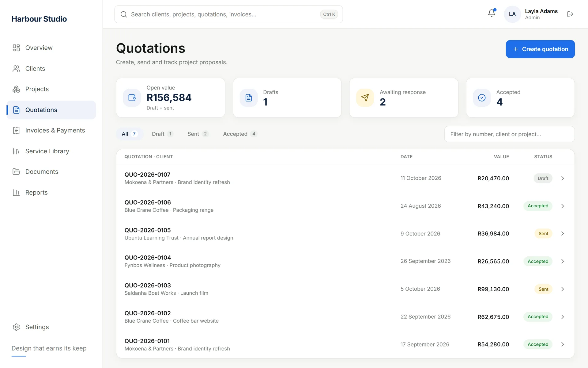The image size is (588, 368).
Task: Select the All filter tab
Action: click(x=130, y=134)
